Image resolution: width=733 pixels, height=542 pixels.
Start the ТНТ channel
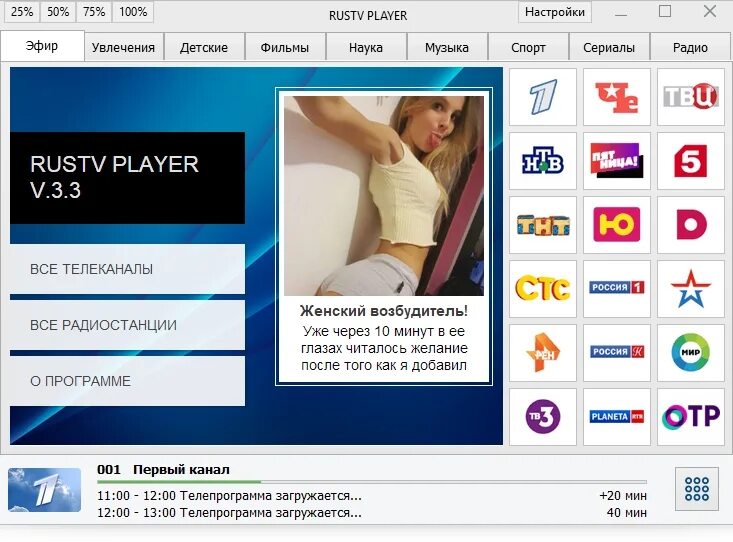[x=543, y=225]
